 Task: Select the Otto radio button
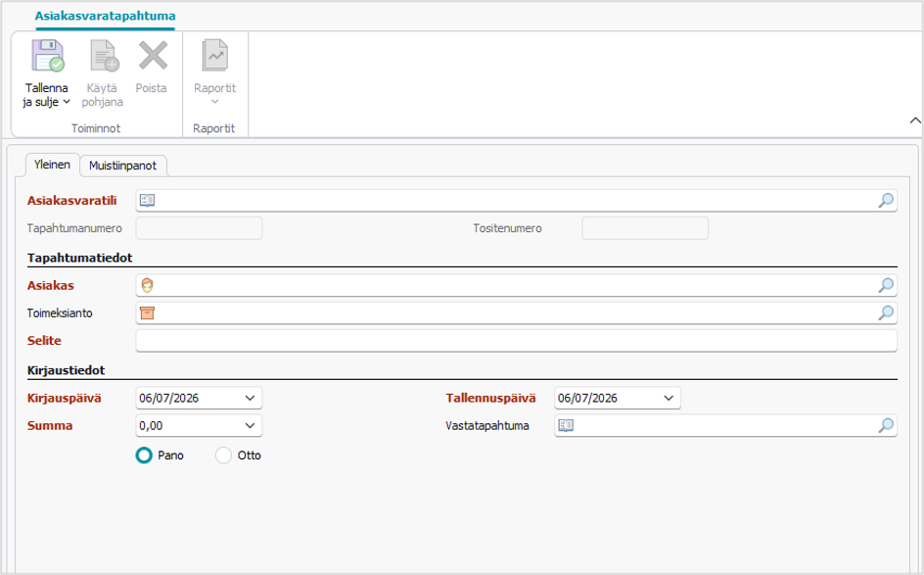click(x=223, y=455)
